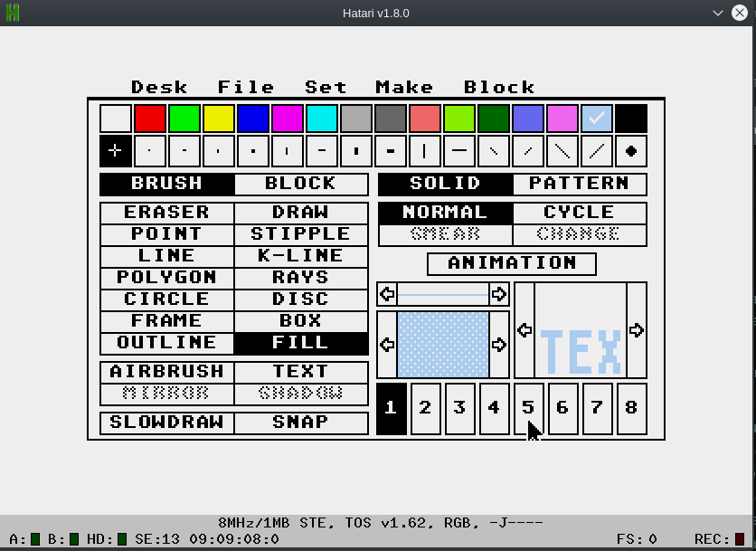Open the Block dropdown menu
This screenshot has width=756, height=551.
[499, 87]
